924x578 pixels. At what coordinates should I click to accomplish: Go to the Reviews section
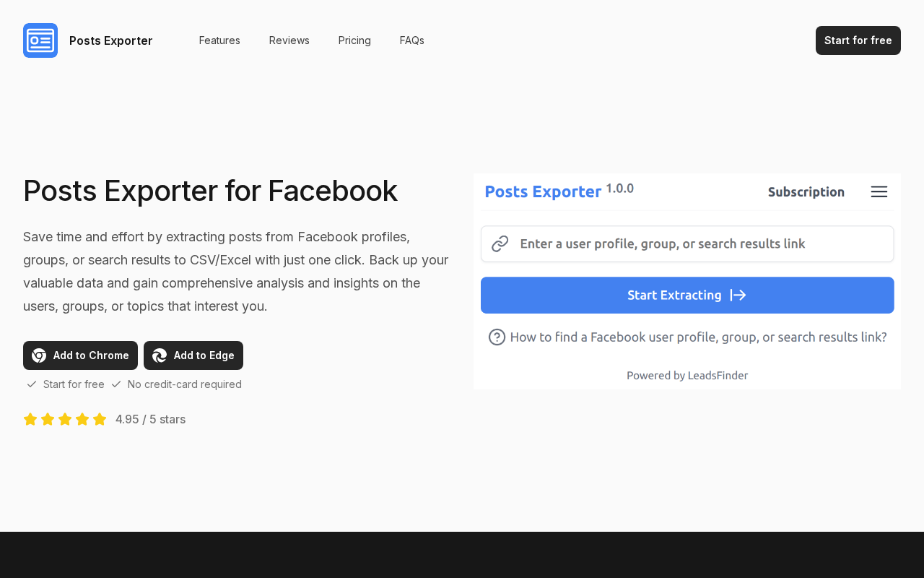tap(289, 40)
